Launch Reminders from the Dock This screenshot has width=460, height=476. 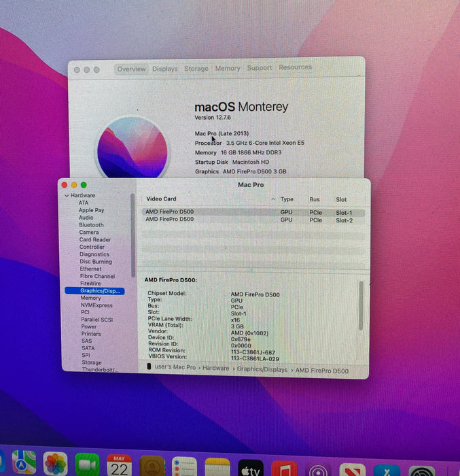184,466
